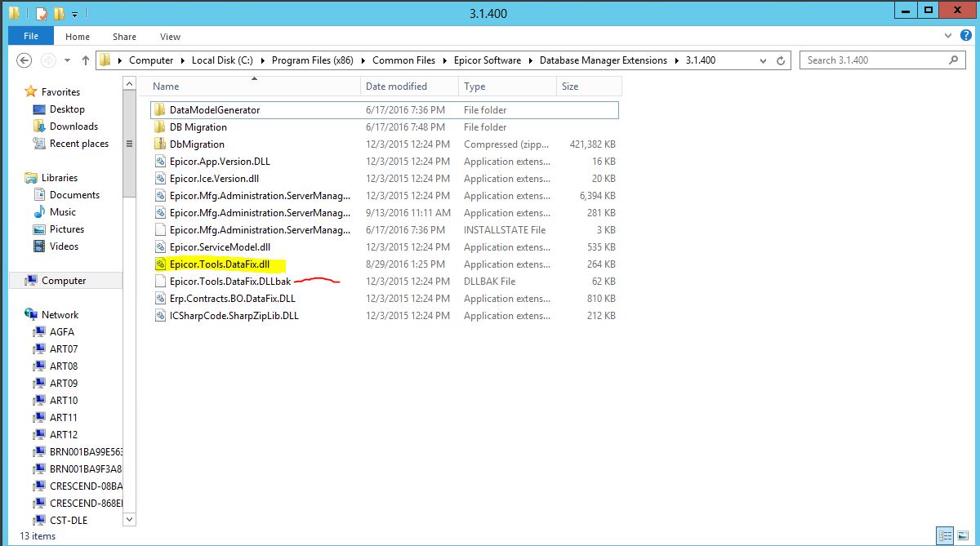Screen dimensions: 980x546
Task: Click the ART07 network computer icon
Action: (39, 349)
